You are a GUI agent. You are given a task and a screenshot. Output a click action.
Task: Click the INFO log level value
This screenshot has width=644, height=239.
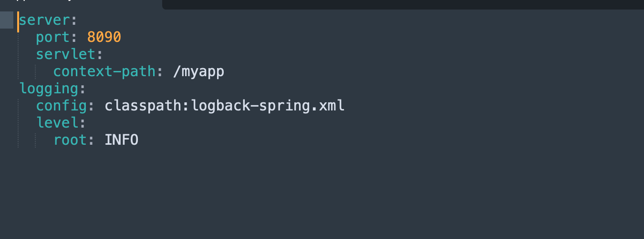click(122, 140)
